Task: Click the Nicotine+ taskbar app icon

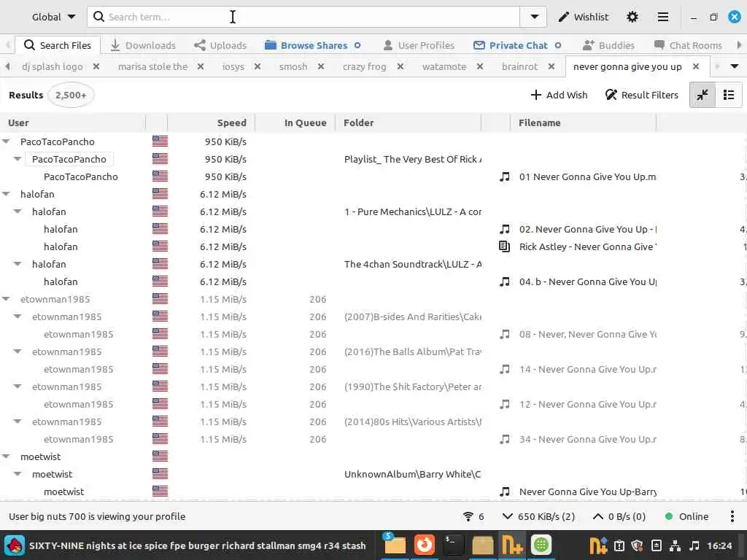Action: 512,545
